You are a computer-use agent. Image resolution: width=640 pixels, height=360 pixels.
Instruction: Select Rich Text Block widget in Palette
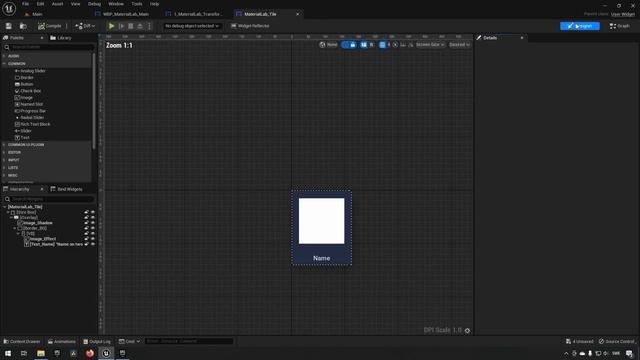[33, 124]
